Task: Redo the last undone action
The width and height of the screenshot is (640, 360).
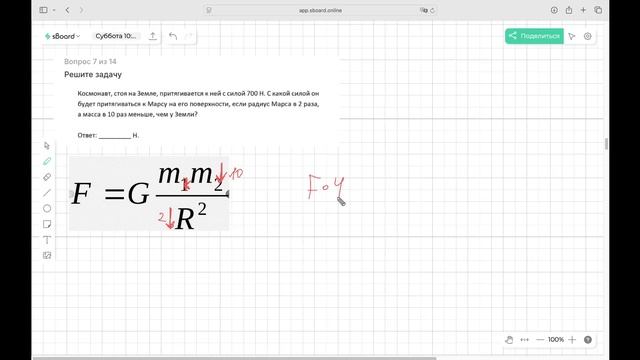Action: click(x=188, y=36)
